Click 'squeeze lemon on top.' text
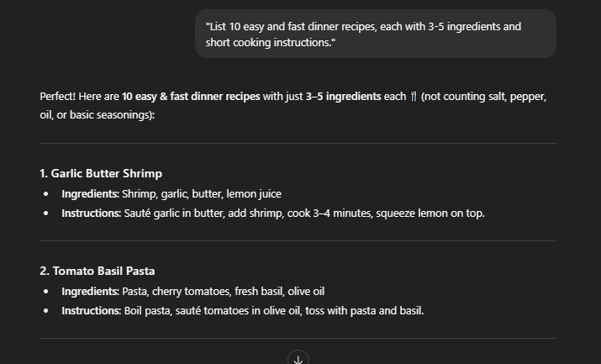601x364 pixels. pos(430,213)
